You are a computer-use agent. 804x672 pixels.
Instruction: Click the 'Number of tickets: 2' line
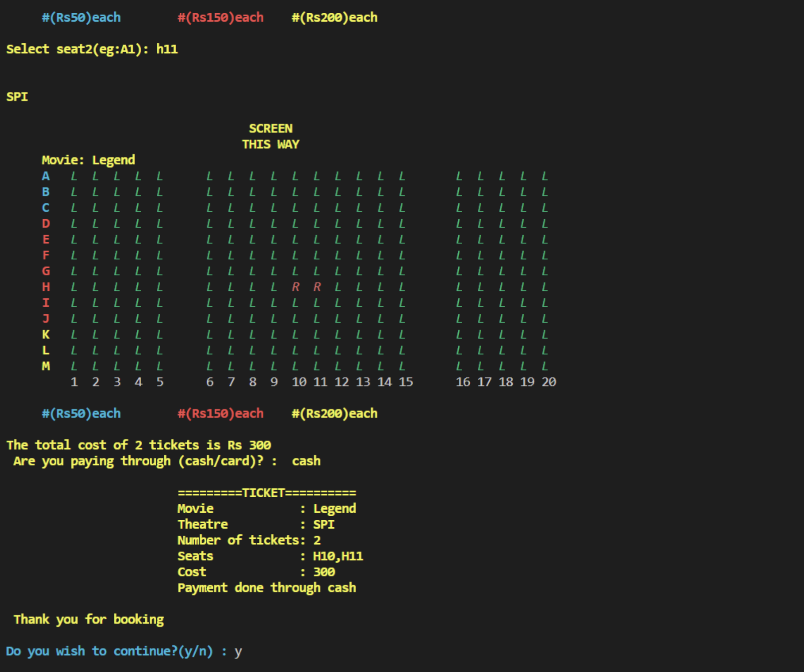[x=249, y=541]
